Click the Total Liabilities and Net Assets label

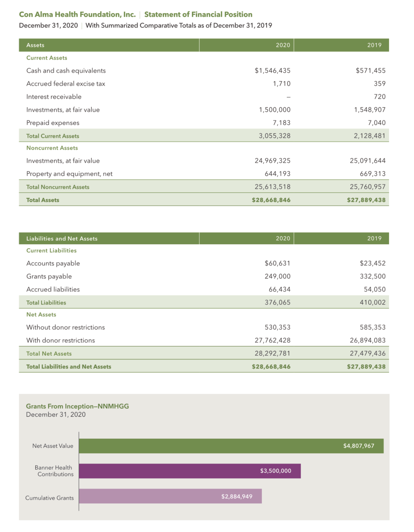pos(69,367)
